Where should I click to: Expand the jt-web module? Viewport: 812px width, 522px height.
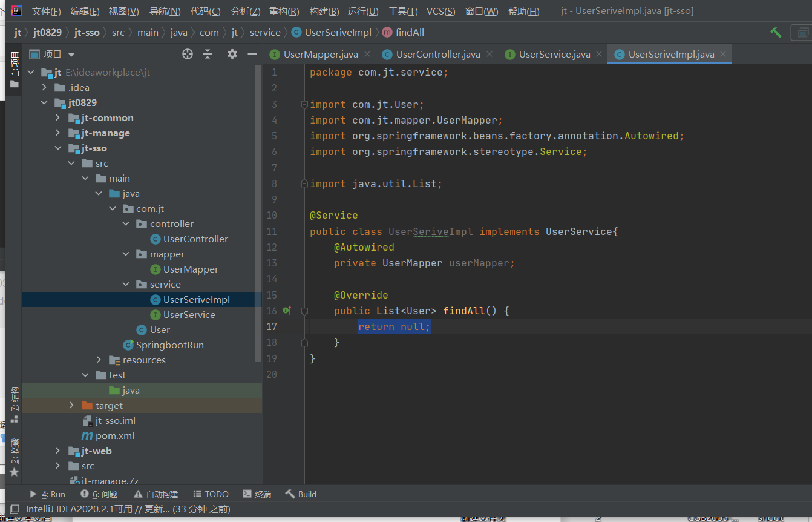click(57, 451)
